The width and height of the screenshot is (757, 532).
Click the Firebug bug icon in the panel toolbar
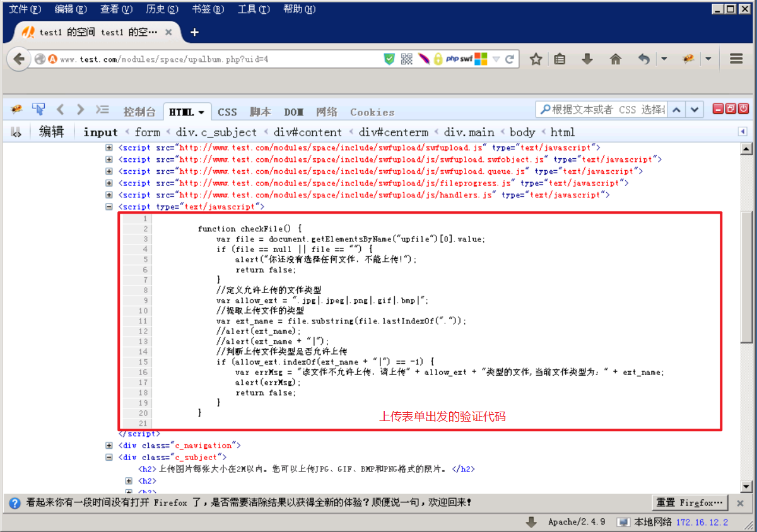point(16,110)
